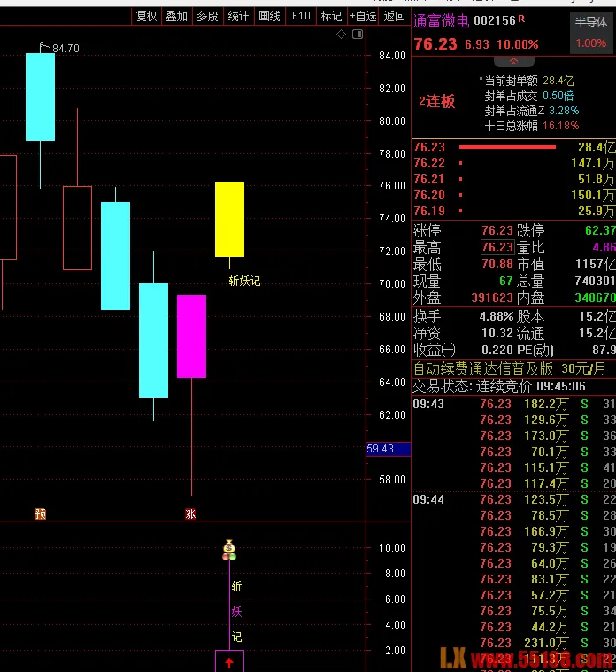The width and height of the screenshot is (616, 672).
Task: Click the R margin marker by stock code
Action: (521, 19)
